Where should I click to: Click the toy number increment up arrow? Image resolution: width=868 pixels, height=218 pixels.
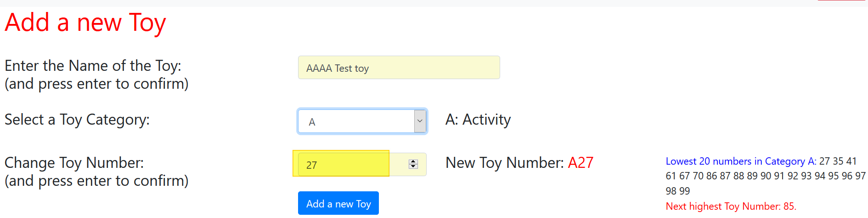[x=413, y=162]
